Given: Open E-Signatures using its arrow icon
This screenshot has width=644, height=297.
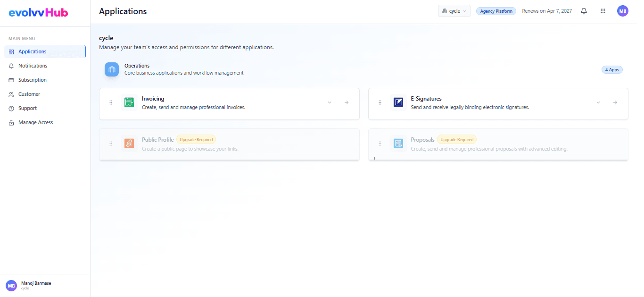Looking at the screenshot, I should tap(615, 102).
